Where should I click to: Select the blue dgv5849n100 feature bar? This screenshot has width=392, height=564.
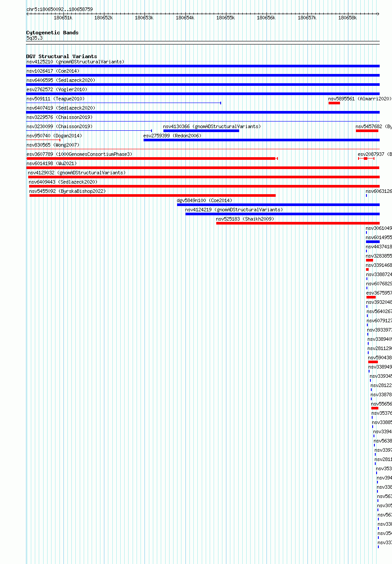[x=278, y=205]
